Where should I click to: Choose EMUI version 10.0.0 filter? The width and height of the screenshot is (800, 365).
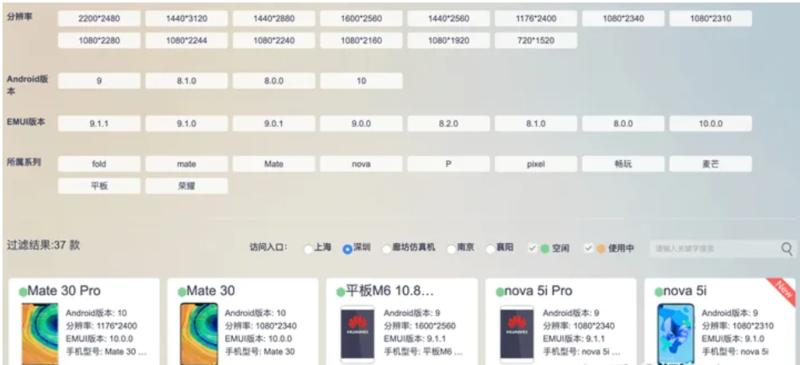tap(710, 124)
